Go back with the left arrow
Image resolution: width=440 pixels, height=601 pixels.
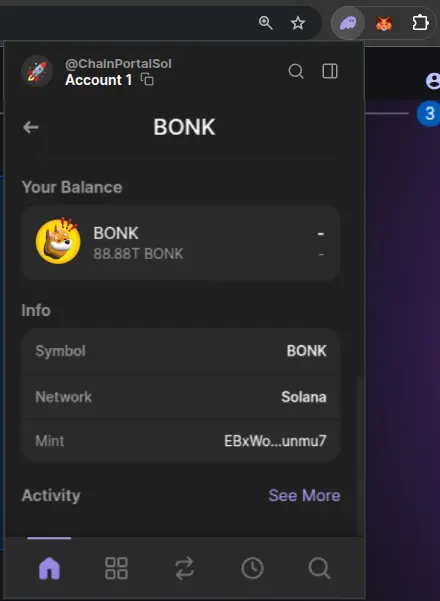tap(31, 127)
